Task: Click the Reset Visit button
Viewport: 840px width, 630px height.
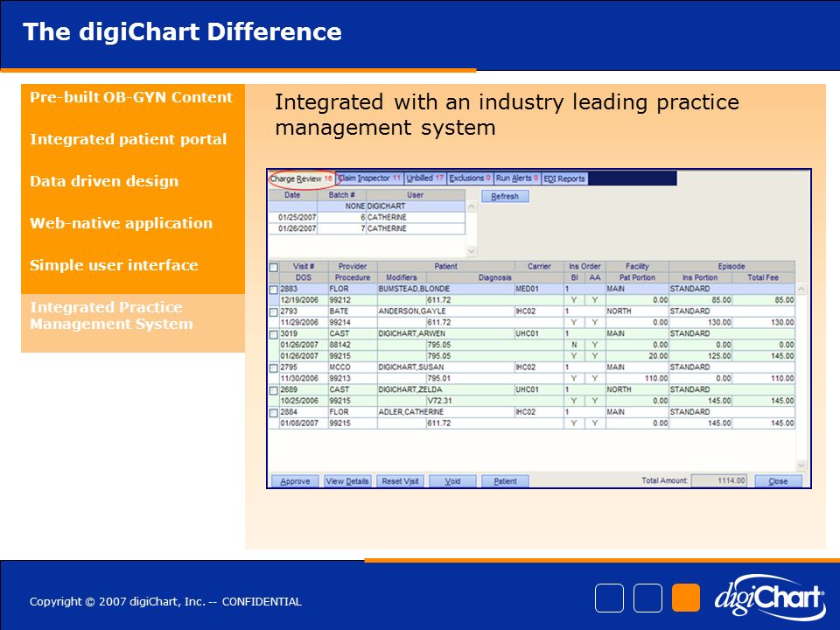Action: point(400,481)
